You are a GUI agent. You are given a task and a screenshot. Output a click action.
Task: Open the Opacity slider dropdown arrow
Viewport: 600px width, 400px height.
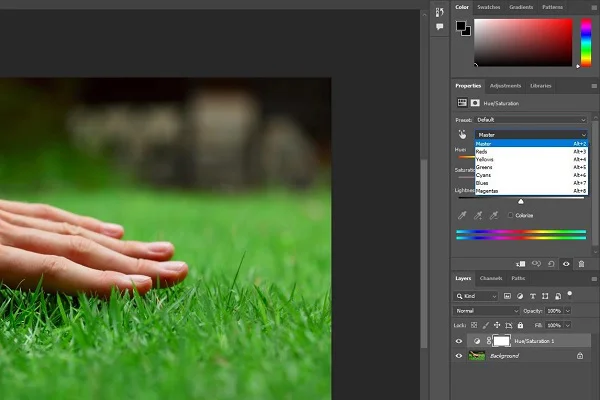(x=568, y=311)
